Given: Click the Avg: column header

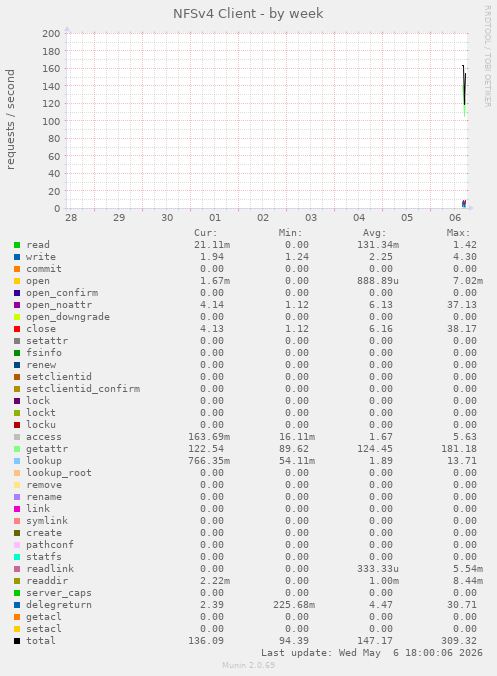Looking at the screenshot, I should (374, 233).
